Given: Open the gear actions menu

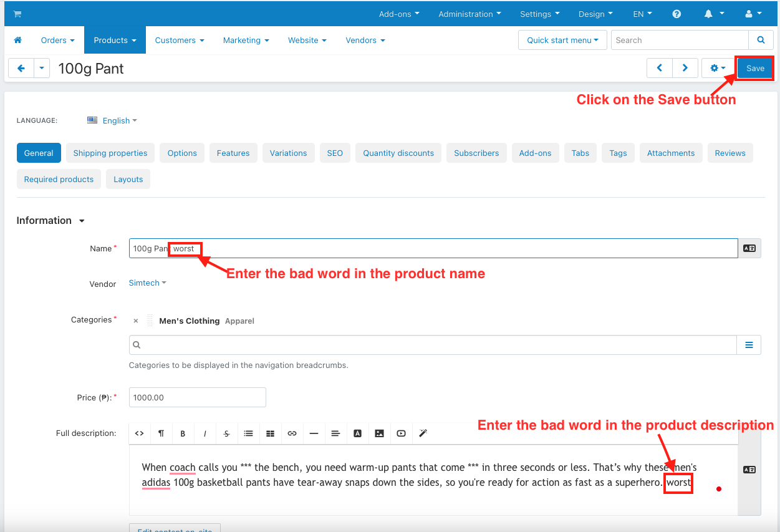Looking at the screenshot, I should [x=718, y=69].
